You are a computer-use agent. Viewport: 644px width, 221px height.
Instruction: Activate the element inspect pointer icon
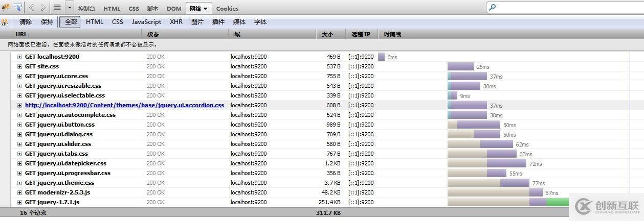18,7
